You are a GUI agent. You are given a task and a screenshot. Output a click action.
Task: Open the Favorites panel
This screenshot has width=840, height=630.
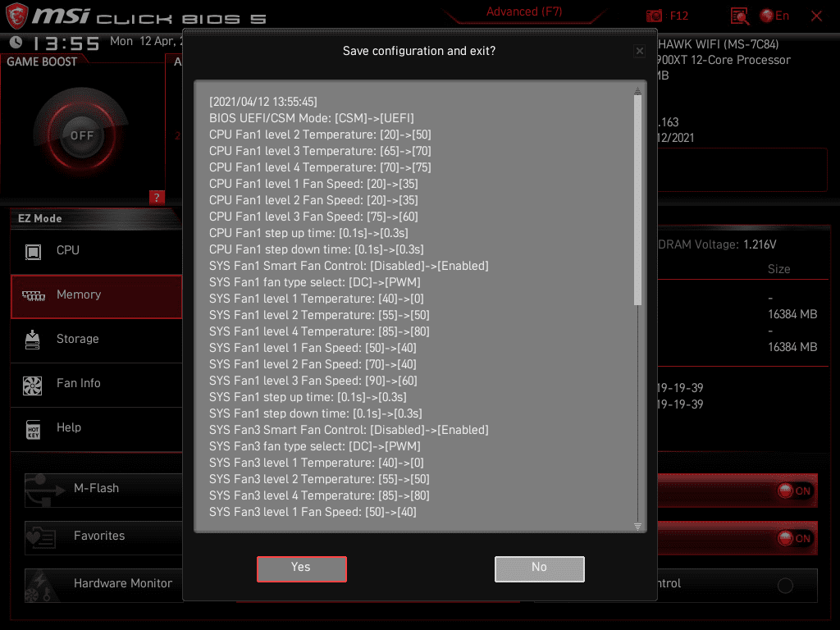[103, 537]
